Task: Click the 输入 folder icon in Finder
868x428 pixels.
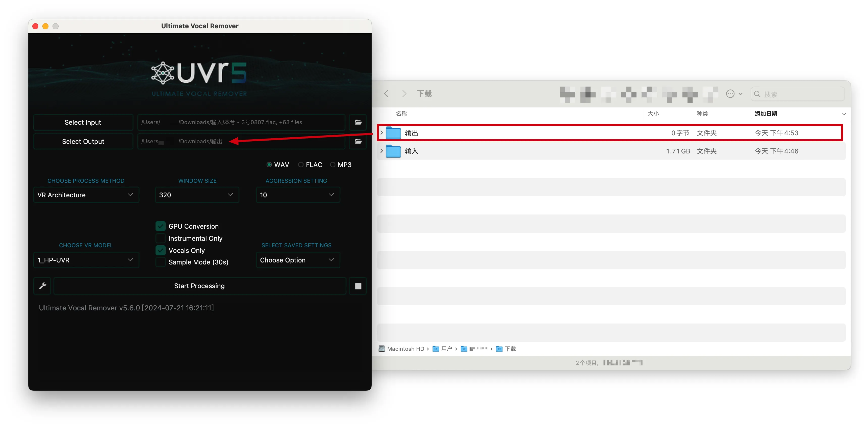Action: coord(393,151)
